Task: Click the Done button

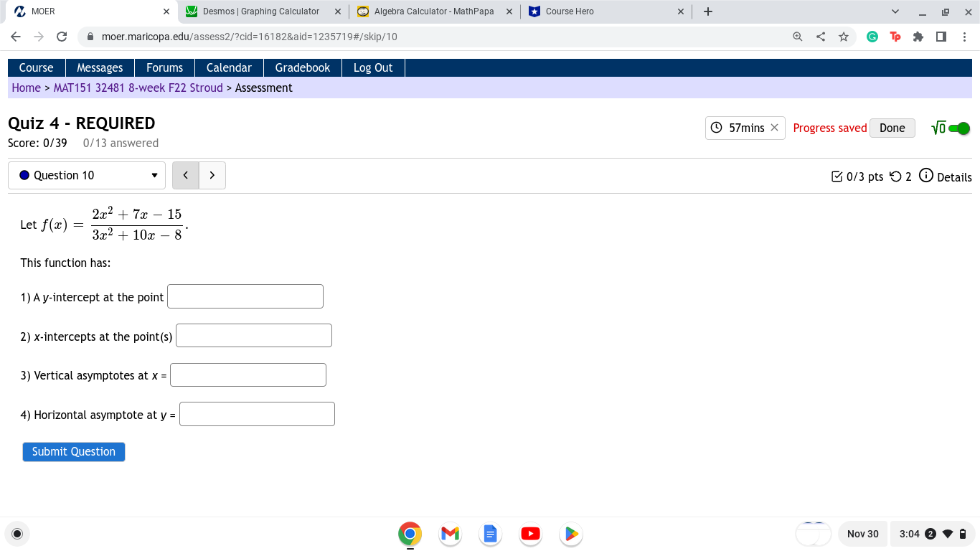Action: coord(892,128)
